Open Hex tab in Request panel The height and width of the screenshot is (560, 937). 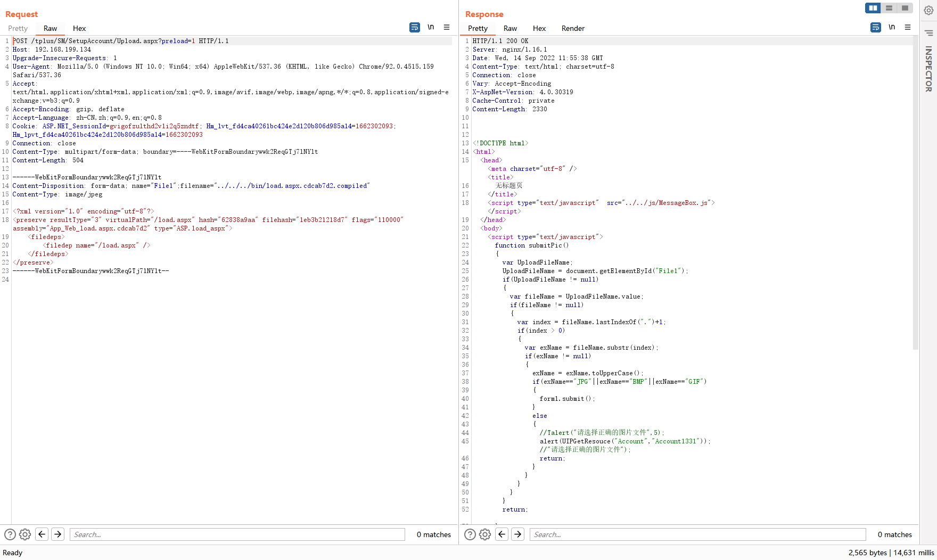[79, 28]
